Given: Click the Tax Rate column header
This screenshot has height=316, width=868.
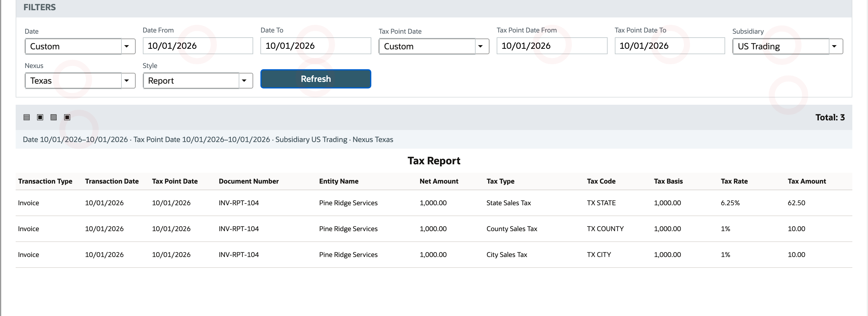Looking at the screenshot, I should (x=734, y=181).
